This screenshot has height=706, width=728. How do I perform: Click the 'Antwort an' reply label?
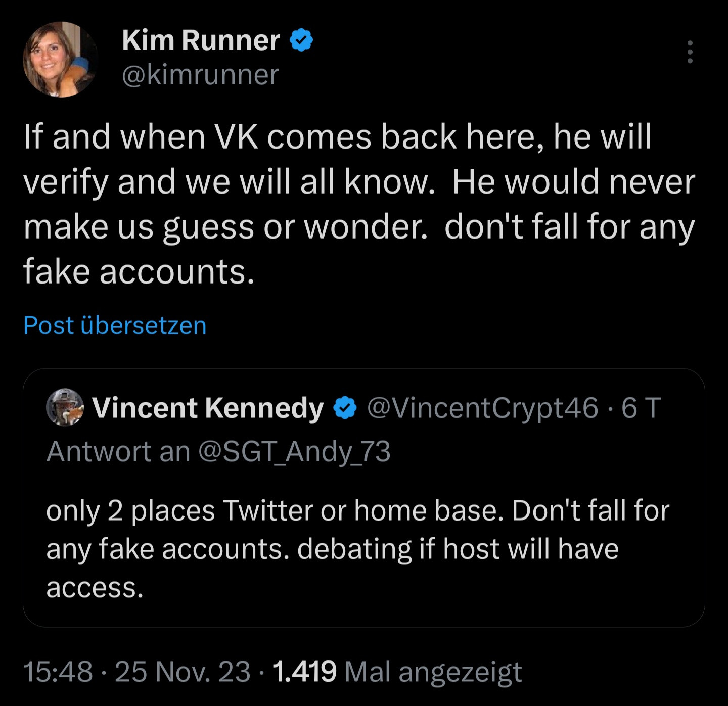pos(118,451)
